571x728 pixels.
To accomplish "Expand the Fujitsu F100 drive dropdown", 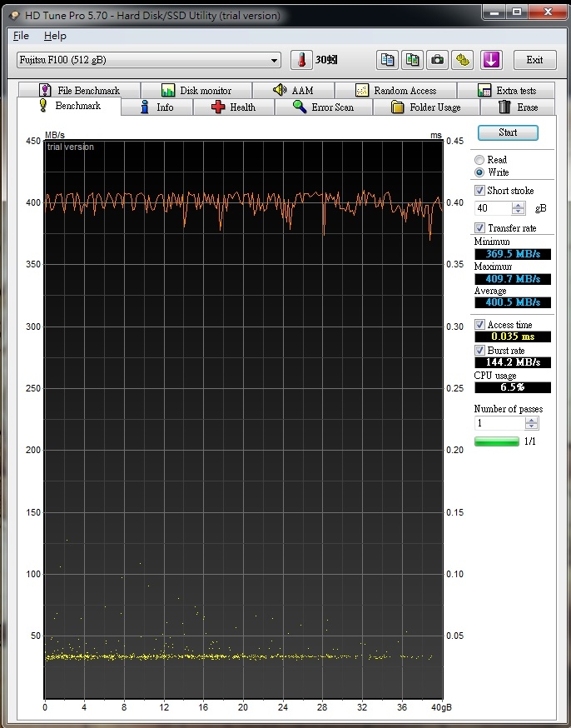I will (274, 60).
